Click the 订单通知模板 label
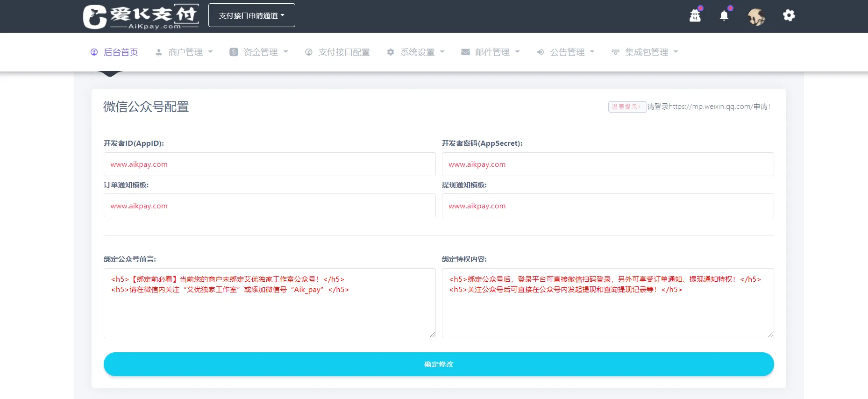This screenshot has width=868, height=399. tap(126, 185)
